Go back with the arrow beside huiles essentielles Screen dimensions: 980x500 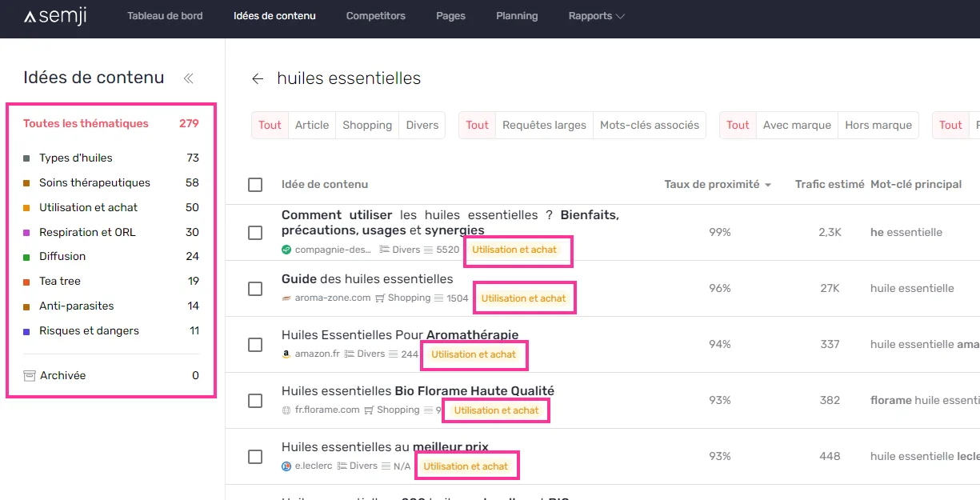[258, 78]
